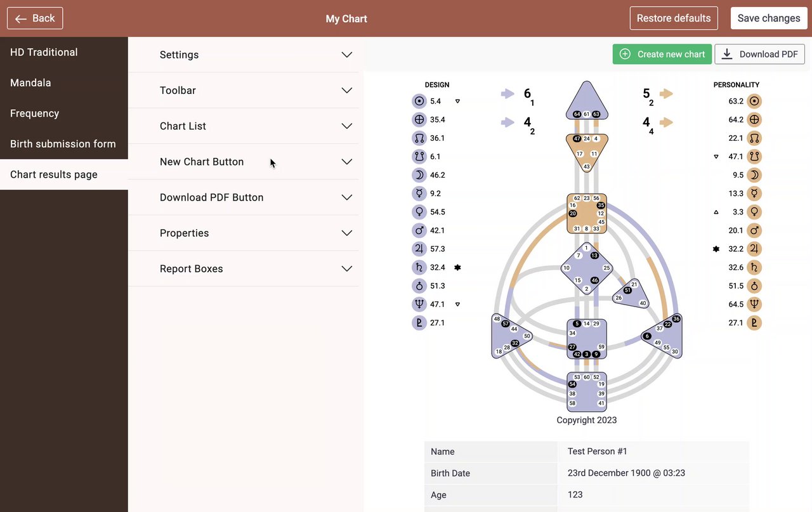Click the Personality Pluto icon
Viewport: 812px width, 512px height.
pos(754,323)
